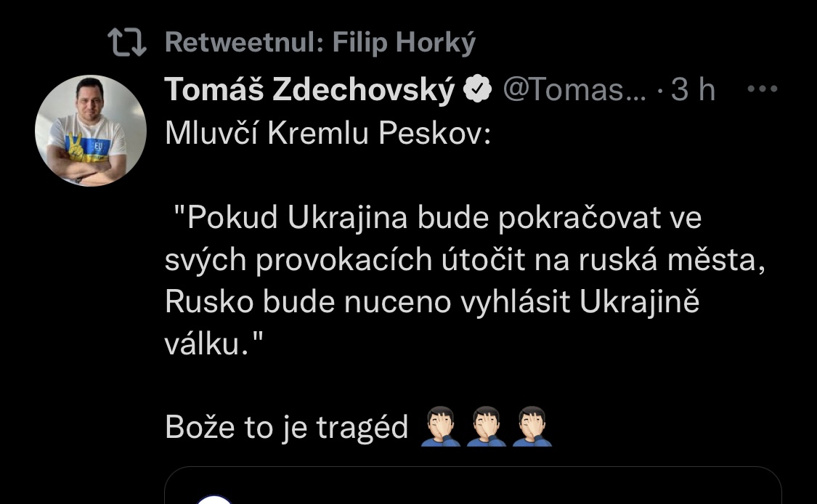Open the quoted tweet card below
Viewport: 817px width, 504px height.
coord(472,487)
